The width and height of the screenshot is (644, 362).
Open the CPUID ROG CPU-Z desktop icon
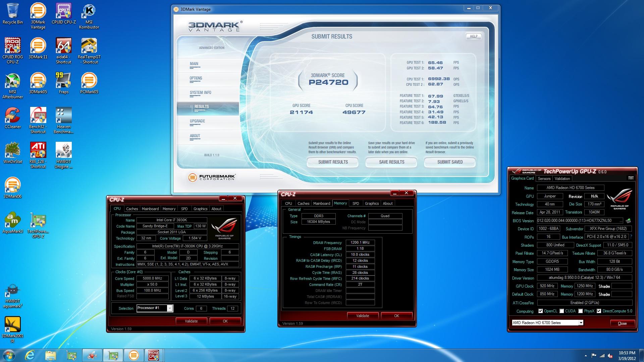13,51
